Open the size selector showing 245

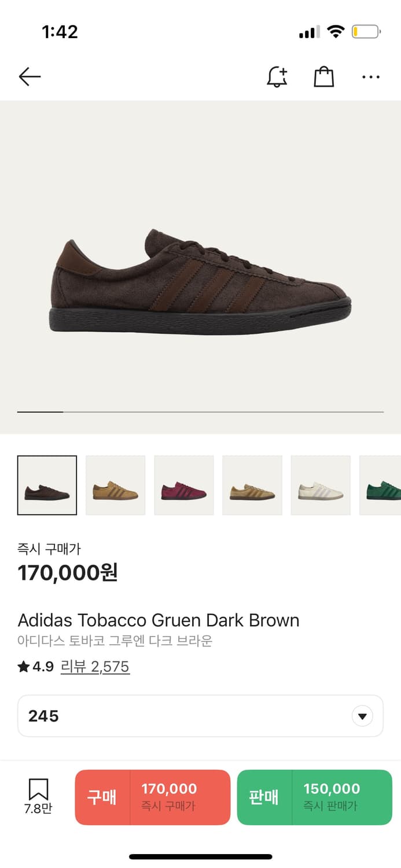tap(200, 716)
